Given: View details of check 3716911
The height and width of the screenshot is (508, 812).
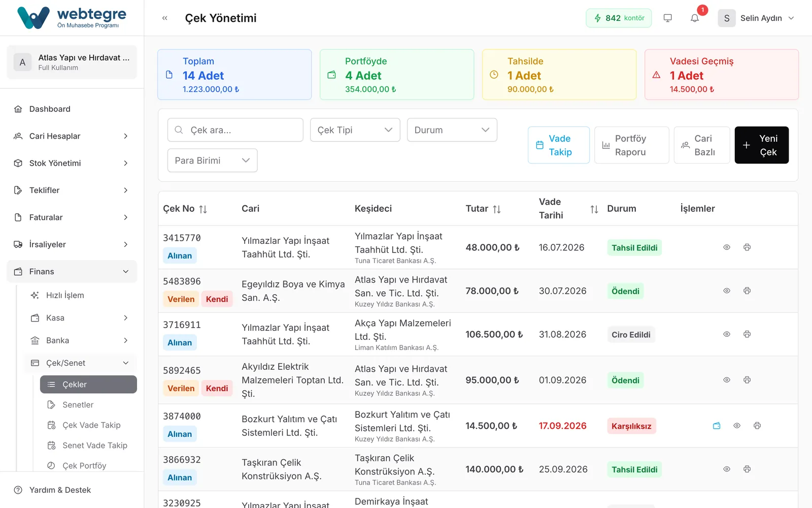Looking at the screenshot, I should 727,334.
